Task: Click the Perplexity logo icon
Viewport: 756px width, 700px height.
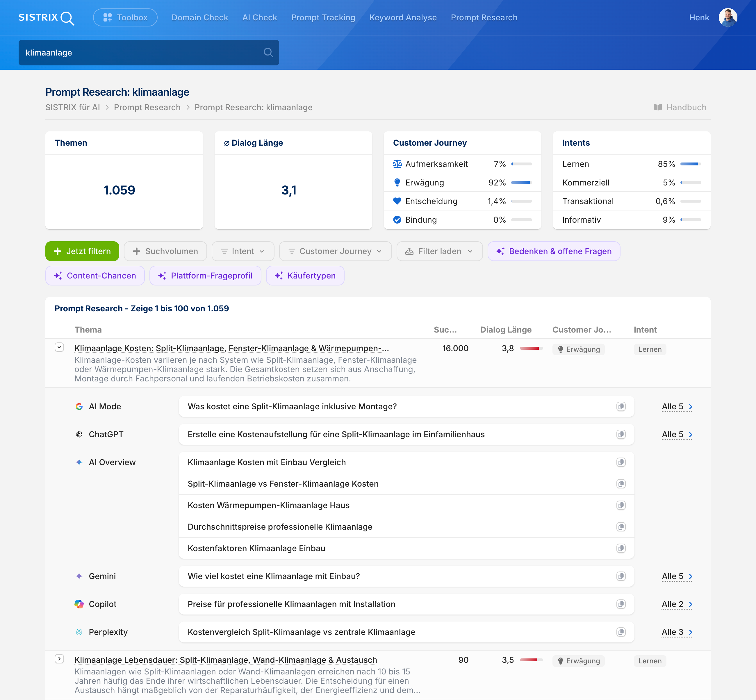Action: 79,632
